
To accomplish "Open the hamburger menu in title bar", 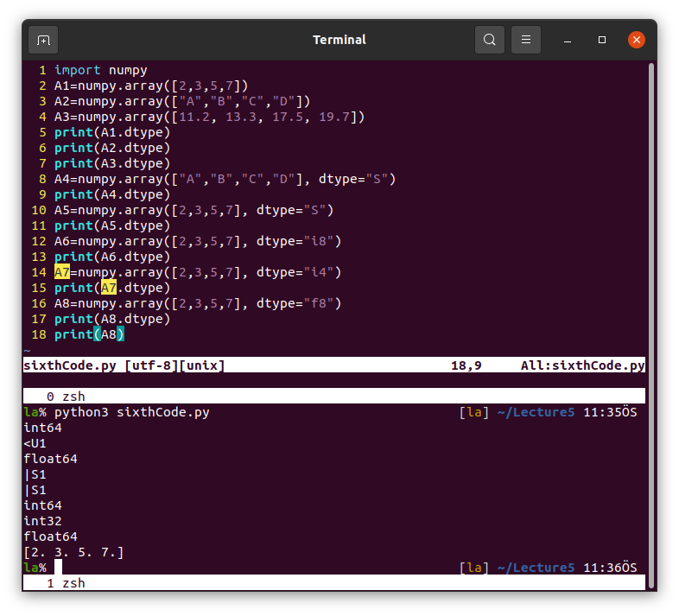I will [x=526, y=40].
